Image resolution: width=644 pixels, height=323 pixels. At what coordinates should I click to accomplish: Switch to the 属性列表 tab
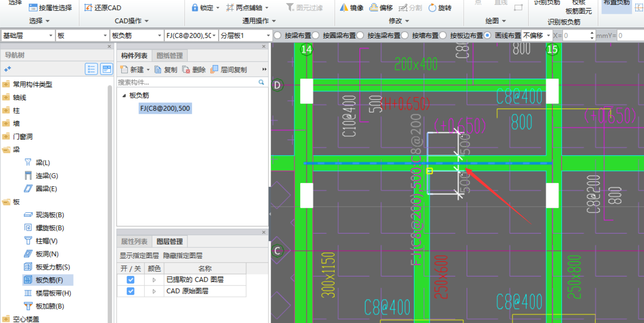click(134, 241)
